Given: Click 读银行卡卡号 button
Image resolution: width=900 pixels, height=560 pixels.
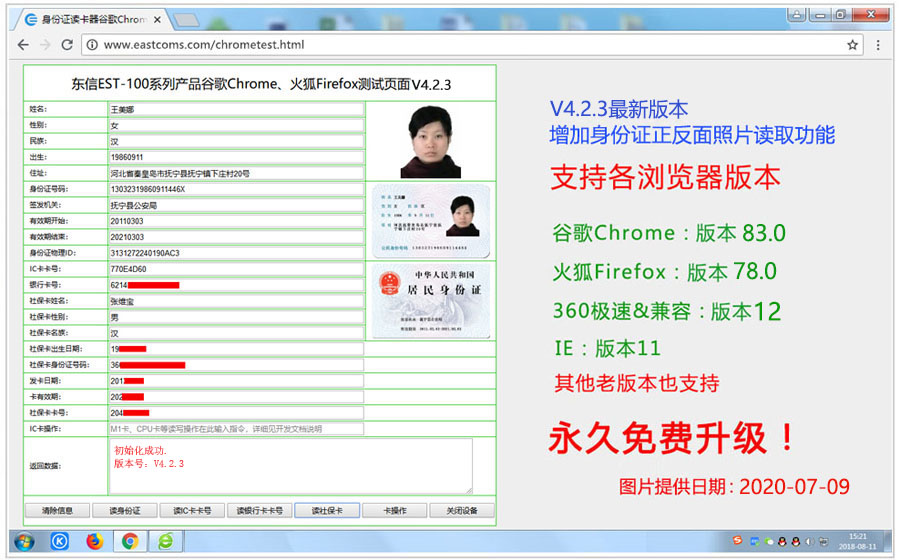Looking at the screenshot, I should pyautogui.click(x=260, y=511).
